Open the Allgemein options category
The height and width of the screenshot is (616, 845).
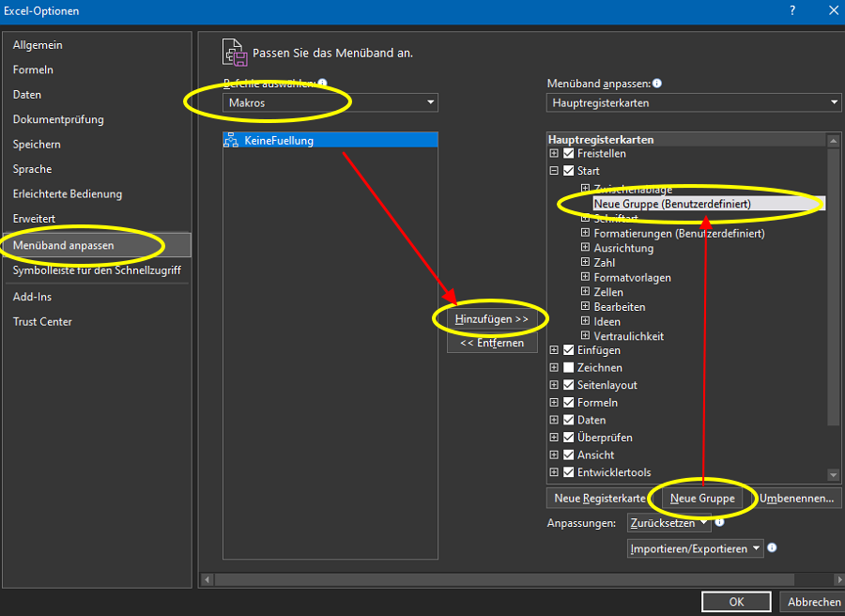click(97, 45)
